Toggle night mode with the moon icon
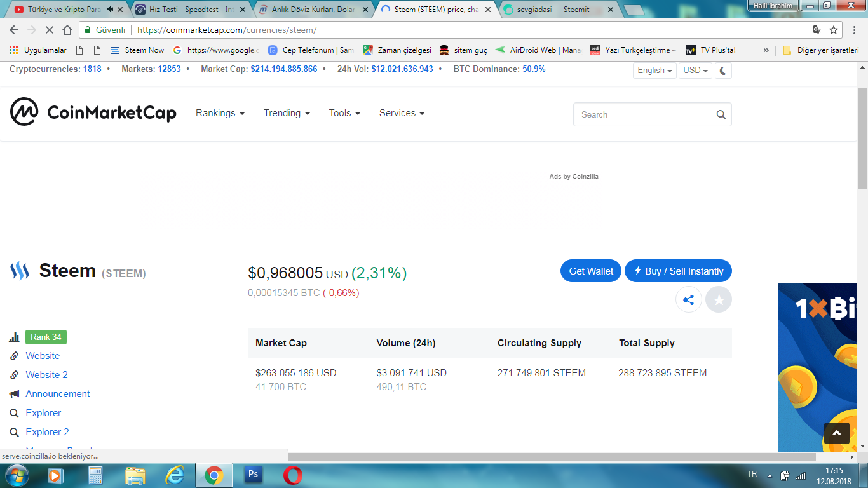Image resolution: width=868 pixels, height=488 pixels. coord(723,71)
